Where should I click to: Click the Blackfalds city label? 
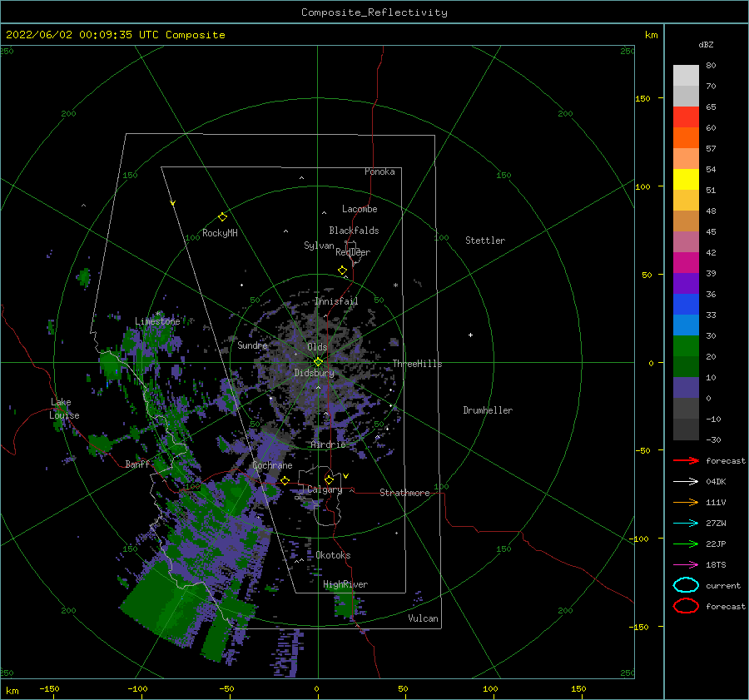(354, 231)
